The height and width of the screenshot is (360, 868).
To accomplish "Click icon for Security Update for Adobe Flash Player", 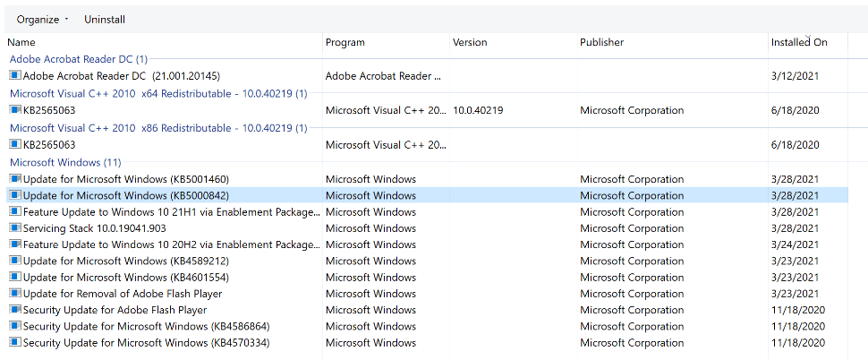I will (x=15, y=310).
